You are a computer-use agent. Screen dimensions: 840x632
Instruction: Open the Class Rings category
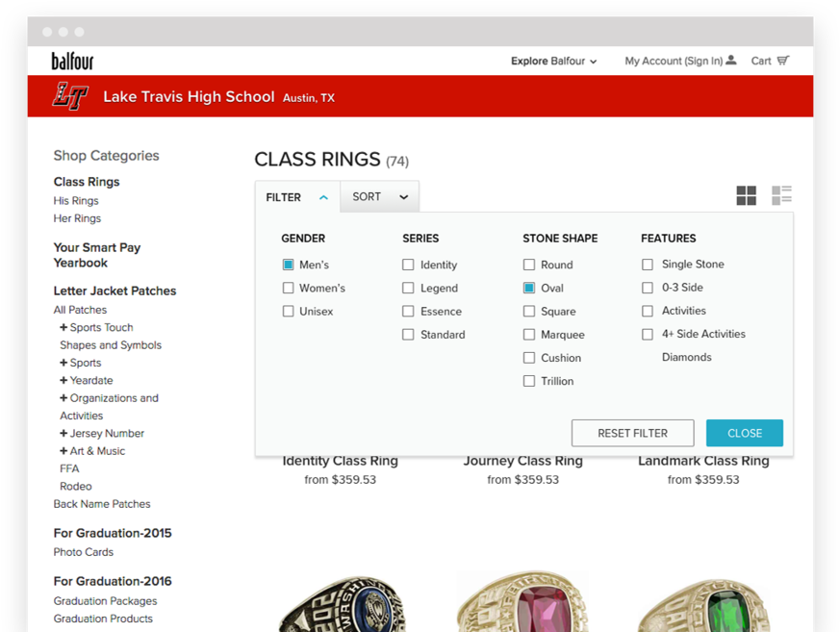87,182
